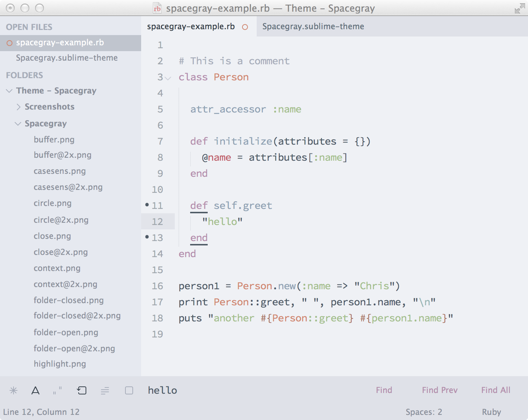Viewport: 528px width, 420px height.
Task: Open casesens.png in the sidebar
Action: 60,171
